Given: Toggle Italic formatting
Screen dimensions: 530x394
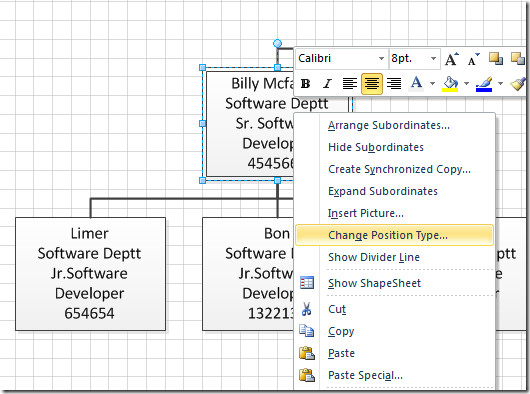Looking at the screenshot, I should click(327, 83).
